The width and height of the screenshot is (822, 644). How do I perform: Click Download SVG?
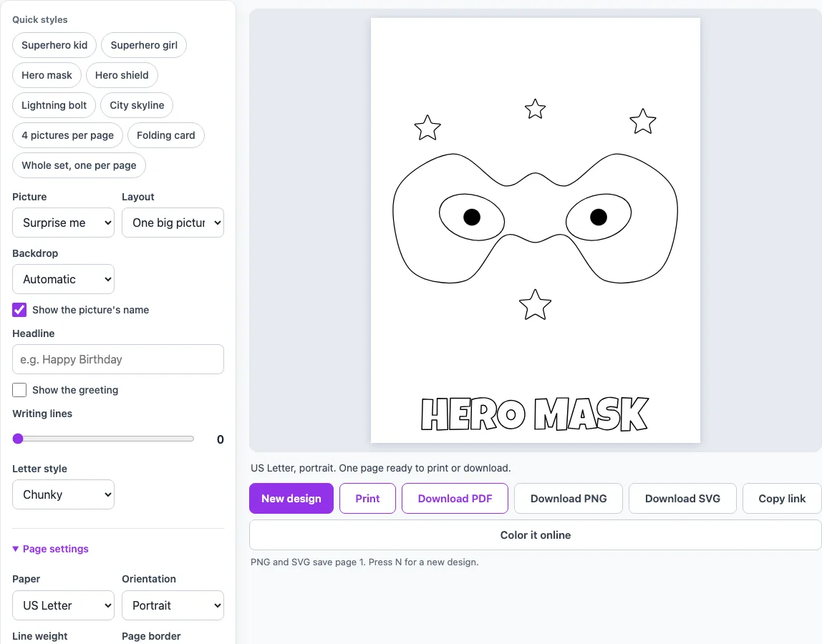point(682,498)
